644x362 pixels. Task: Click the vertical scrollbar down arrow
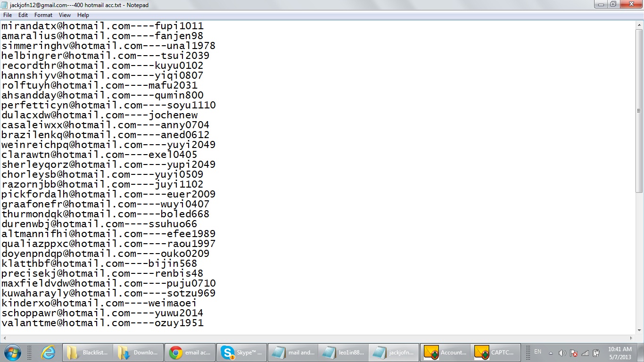click(640, 330)
